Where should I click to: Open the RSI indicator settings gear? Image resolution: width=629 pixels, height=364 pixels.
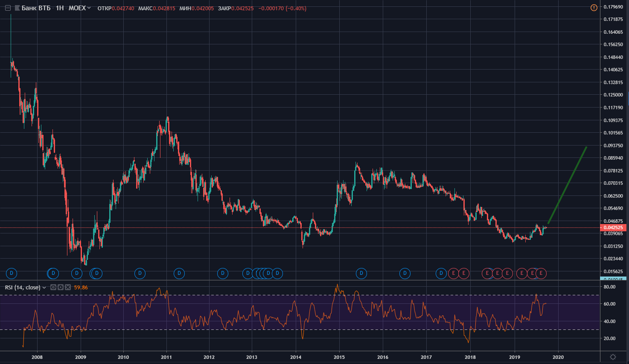click(61, 287)
